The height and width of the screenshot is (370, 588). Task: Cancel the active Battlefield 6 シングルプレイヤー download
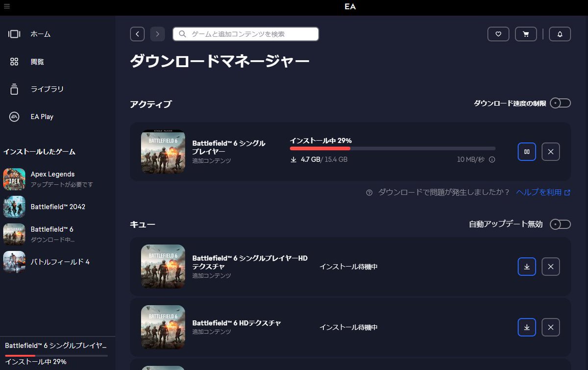click(551, 152)
